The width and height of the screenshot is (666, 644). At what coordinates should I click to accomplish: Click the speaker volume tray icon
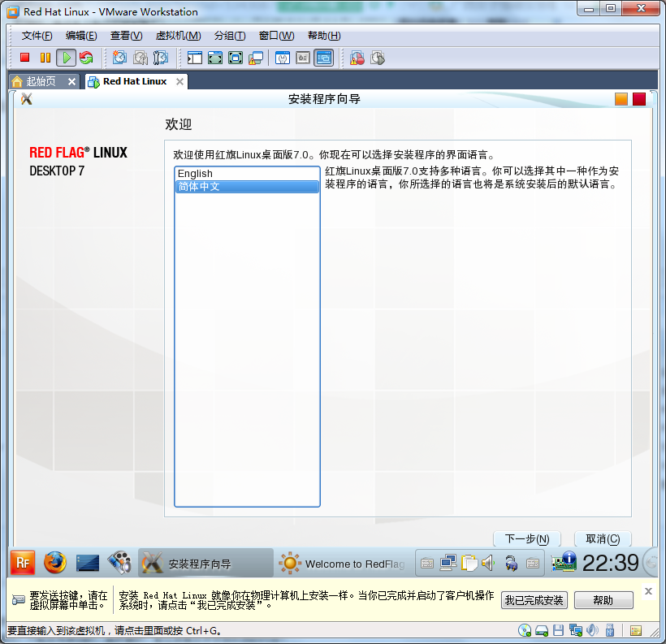(x=488, y=563)
